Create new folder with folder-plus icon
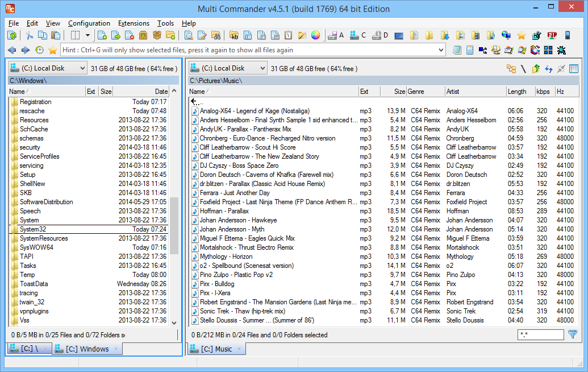Screen dimensions: 588x372 coord(170,35)
